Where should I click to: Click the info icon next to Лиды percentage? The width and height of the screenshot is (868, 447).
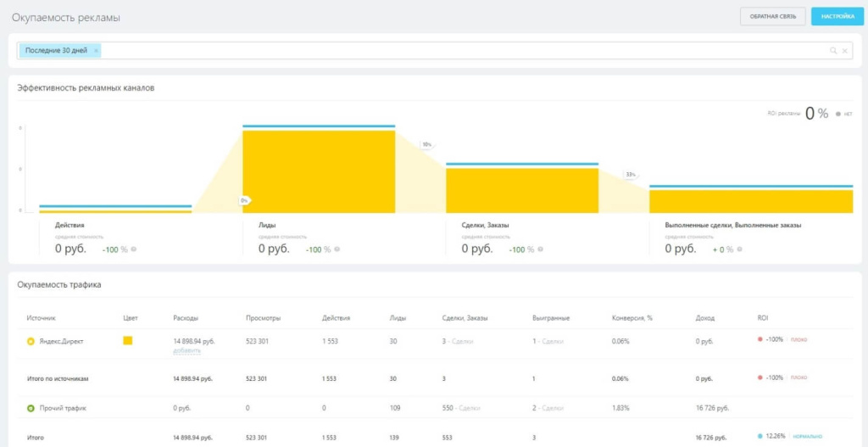337,249
